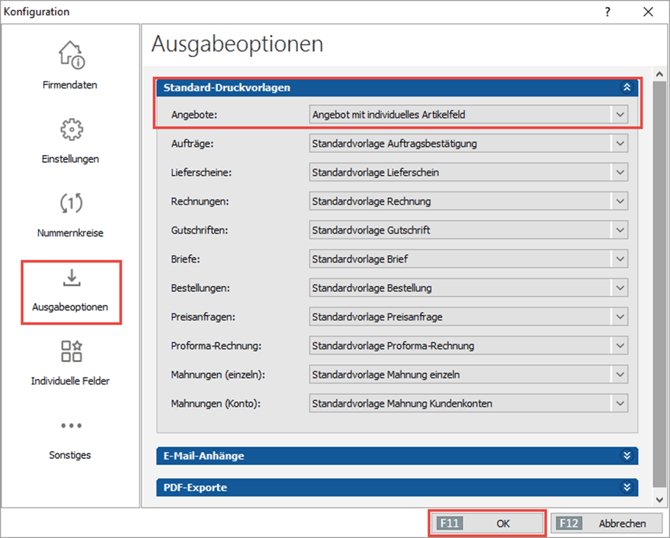Select the Ausgabeoptionen download icon

tap(71, 278)
